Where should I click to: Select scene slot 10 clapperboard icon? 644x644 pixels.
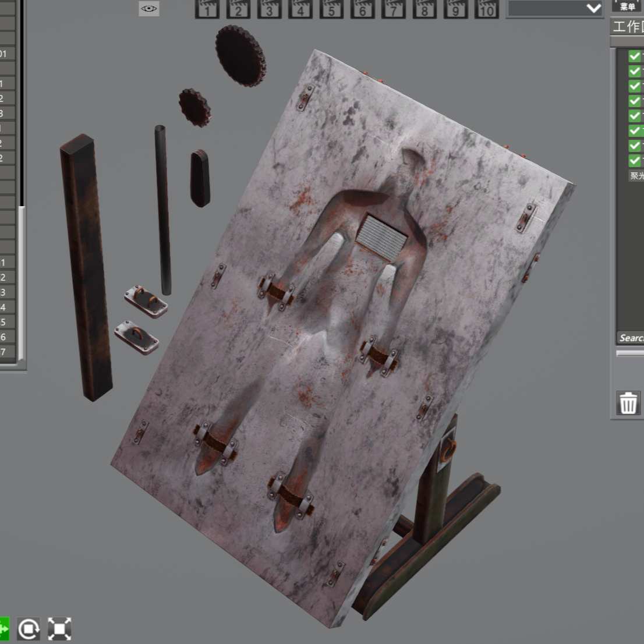click(x=487, y=9)
